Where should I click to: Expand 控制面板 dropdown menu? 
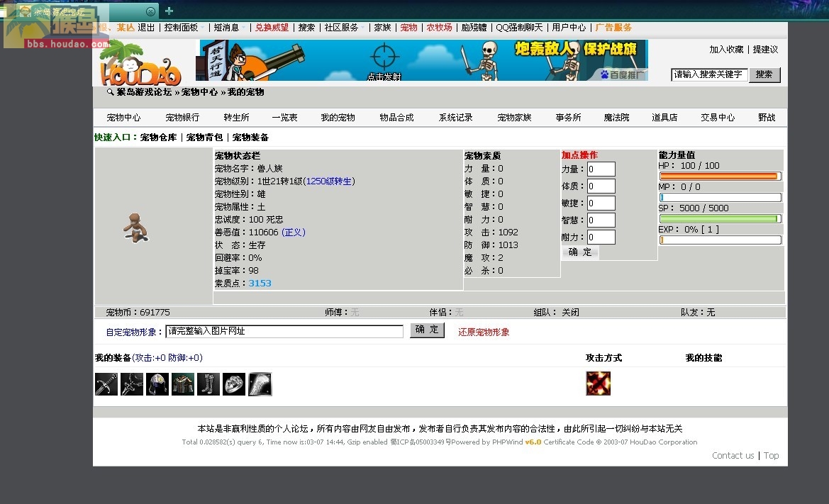[x=184, y=28]
